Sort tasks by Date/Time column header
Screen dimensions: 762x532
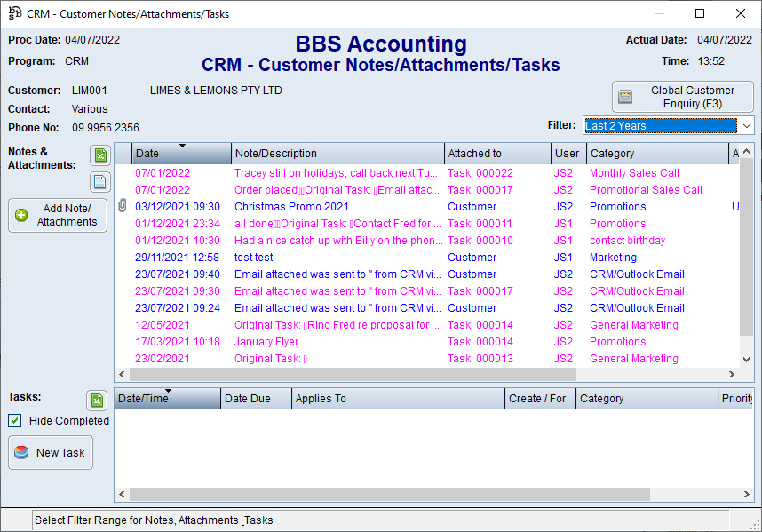coord(167,399)
